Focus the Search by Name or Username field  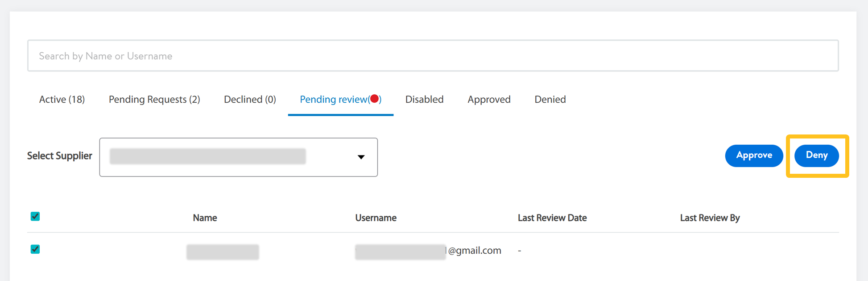[433, 56]
